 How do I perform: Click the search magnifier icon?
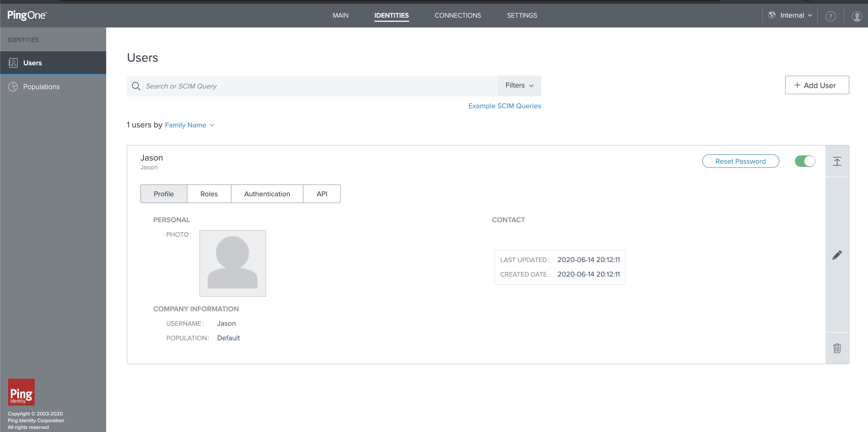[x=136, y=86]
